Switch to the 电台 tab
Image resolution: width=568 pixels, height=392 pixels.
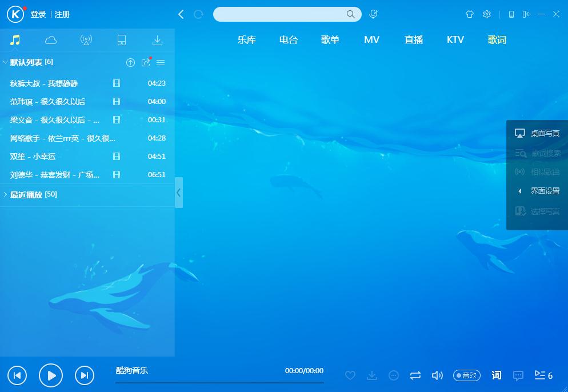coord(289,39)
